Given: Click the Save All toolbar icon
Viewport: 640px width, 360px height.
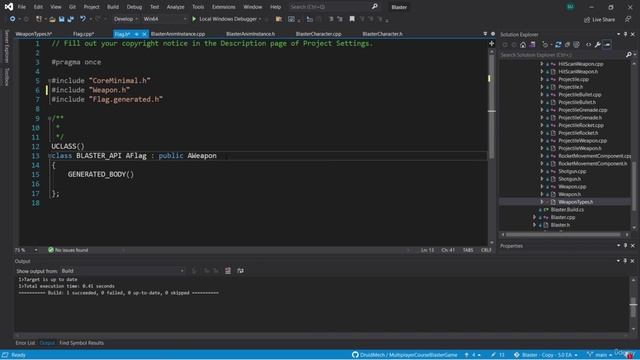Looking at the screenshot, I should pos(70,19).
